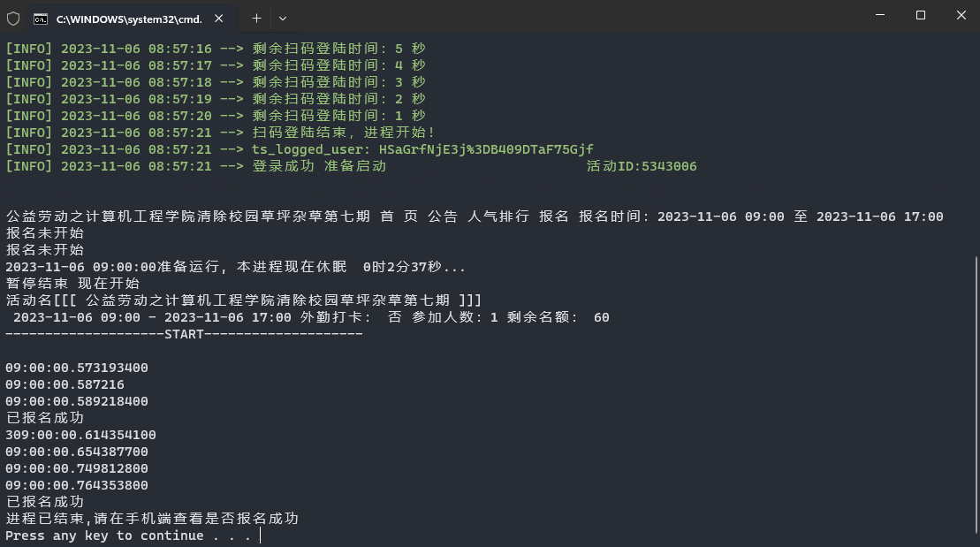Viewport: 980px width, 547px height.
Task: Click the 剩余名额 60 text
Action: (558, 317)
